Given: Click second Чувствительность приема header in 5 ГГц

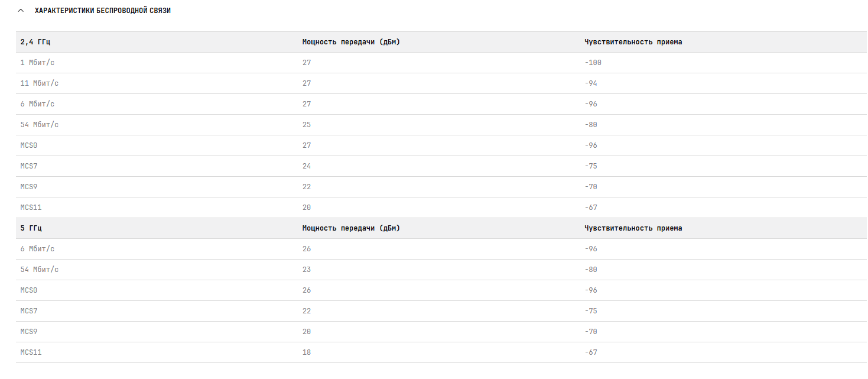Looking at the screenshot, I should point(633,228).
